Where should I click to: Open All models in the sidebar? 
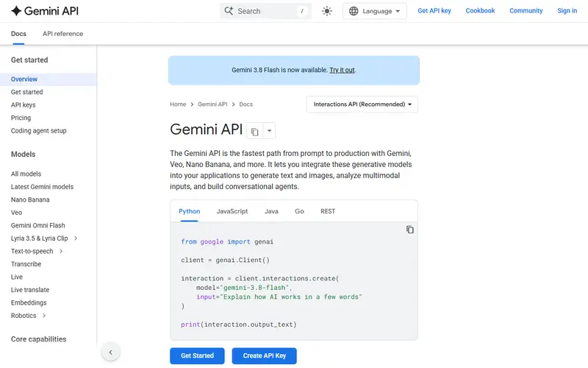(26, 174)
